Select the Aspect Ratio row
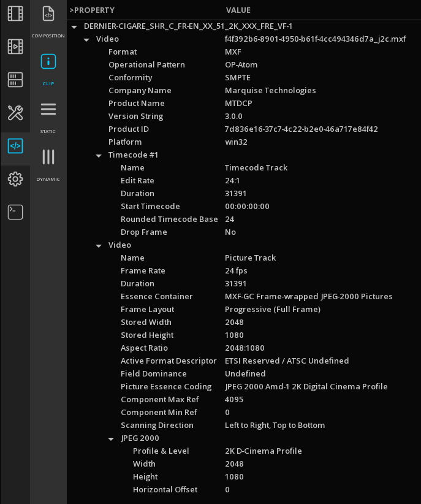 (244, 348)
